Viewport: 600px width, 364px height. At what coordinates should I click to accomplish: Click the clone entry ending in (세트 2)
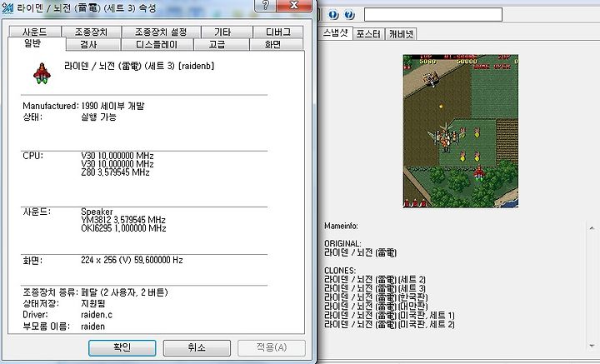(375, 280)
